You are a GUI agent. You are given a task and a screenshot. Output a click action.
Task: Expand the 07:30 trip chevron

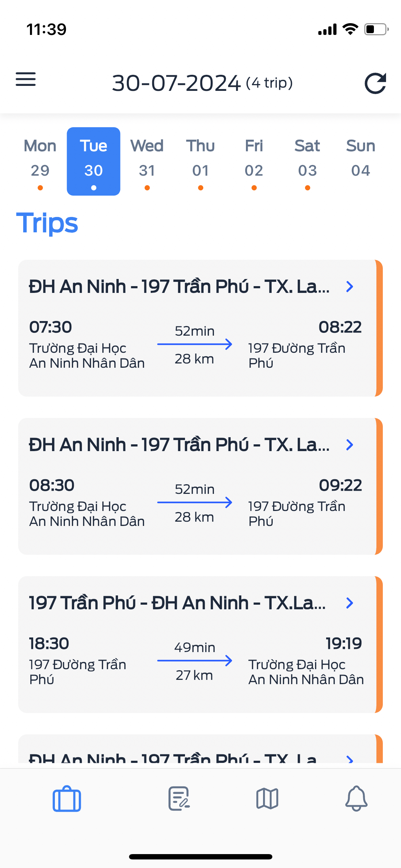click(350, 286)
